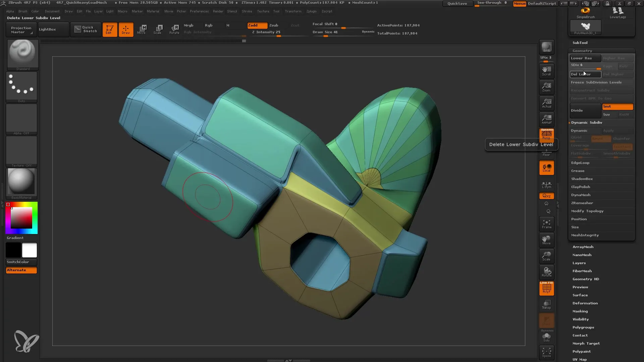The image size is (644, 362).
Task: Toggle L.Sym local symmetry
Action: (546, 185)
